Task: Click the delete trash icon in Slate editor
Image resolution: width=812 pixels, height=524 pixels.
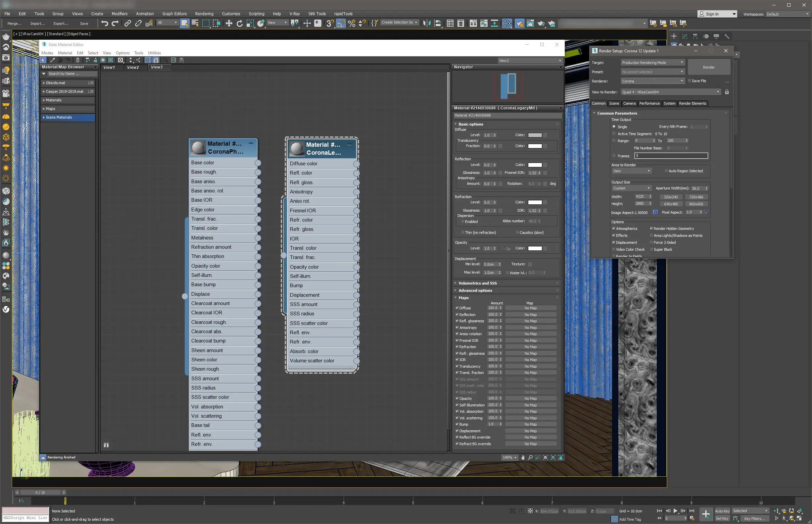Action: (77, 60)
